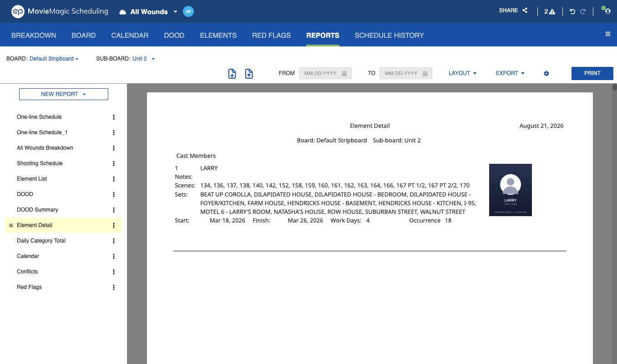The width and height of the screenshot is (617, 364).
Task: Redo the last action
Action: [x=583, y=11]
